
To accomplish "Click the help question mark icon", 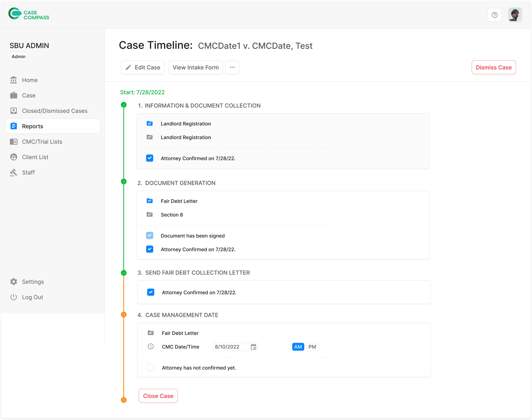I will click(x=494, y=15).
